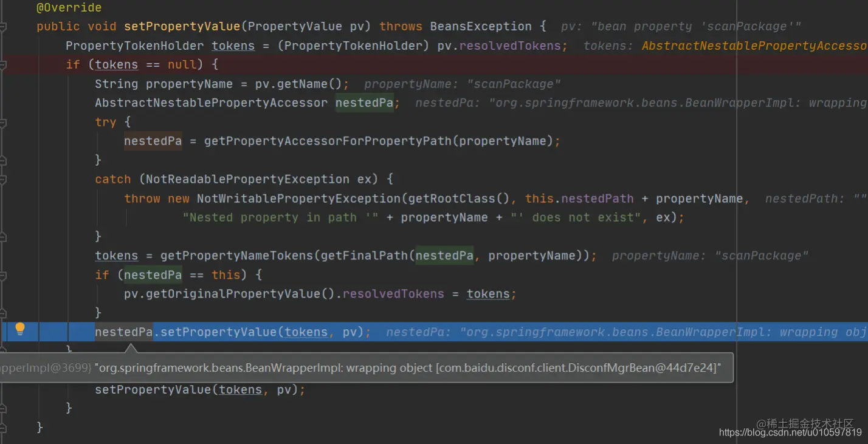Screen dimensions: 868x444
Task: Click NotWritablePropertyException constructor call
Action: tap(298, 199)
